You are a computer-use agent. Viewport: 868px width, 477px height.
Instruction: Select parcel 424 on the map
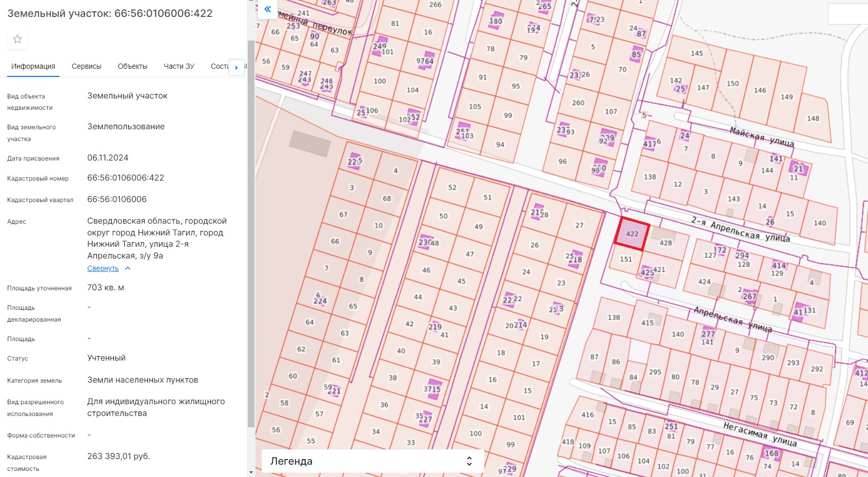tap(704, 282)
